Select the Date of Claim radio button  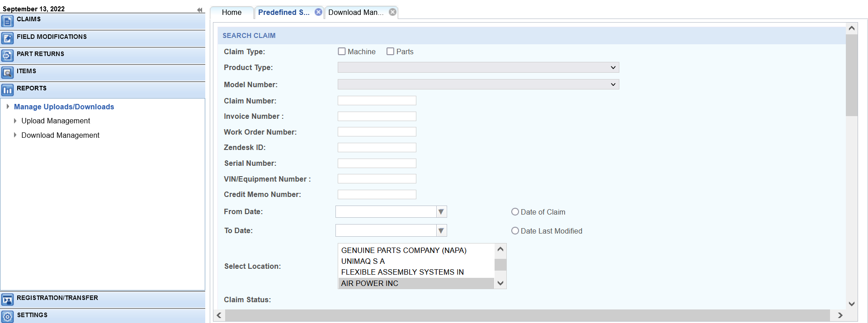point(515,212)
